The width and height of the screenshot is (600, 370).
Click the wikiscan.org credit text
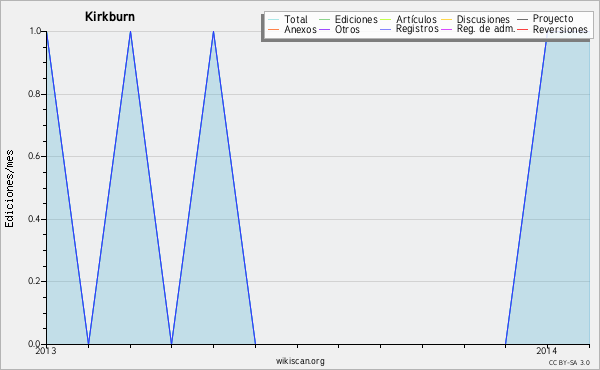[x=300, y=361]
